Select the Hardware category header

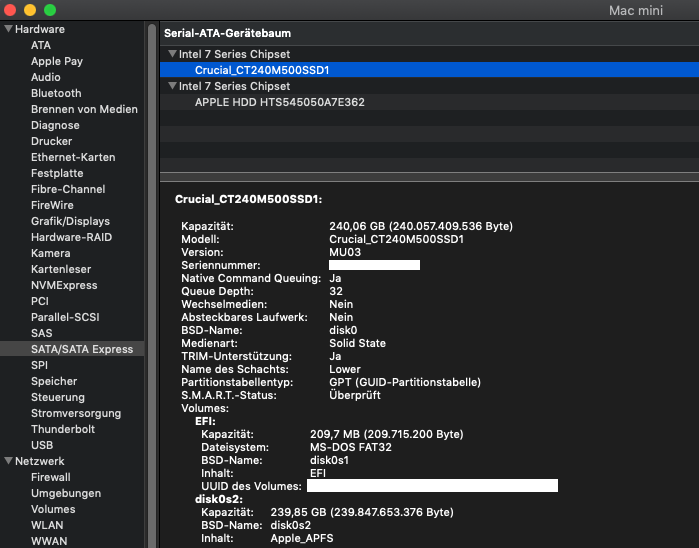tap(40, 29)
